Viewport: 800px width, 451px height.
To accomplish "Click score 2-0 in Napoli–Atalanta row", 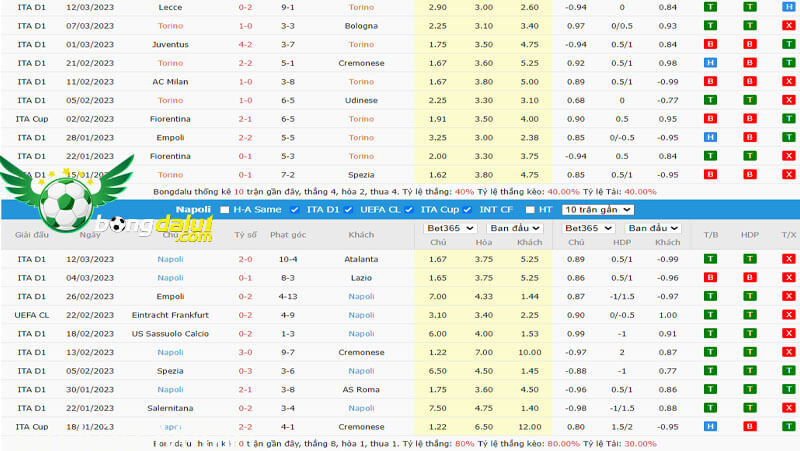I will 245,259.
